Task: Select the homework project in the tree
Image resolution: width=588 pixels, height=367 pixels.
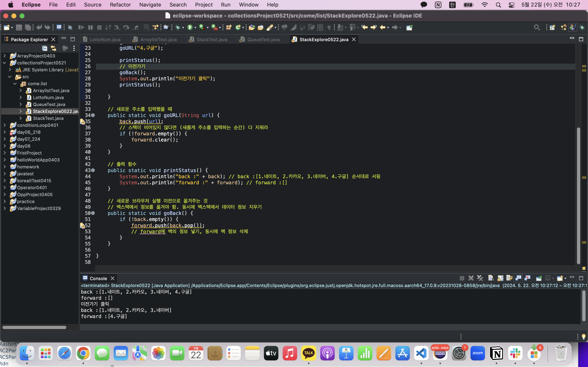Action: tap(28, 167)
